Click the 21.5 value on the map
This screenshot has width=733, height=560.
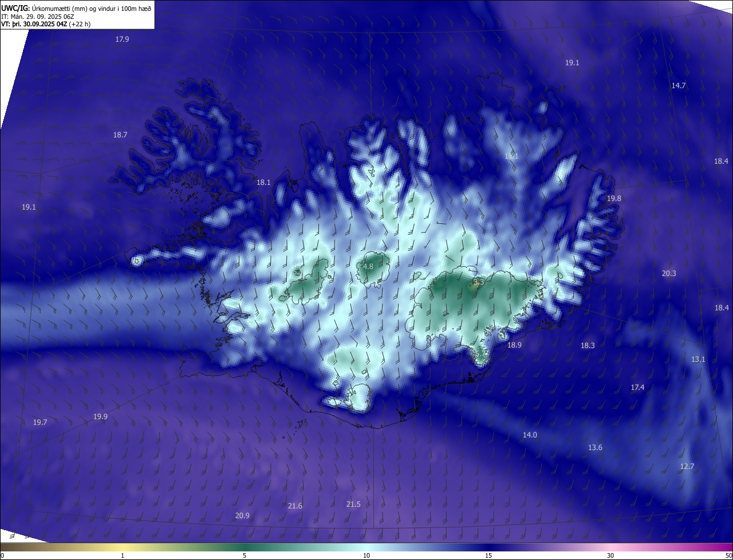(353, 504)
